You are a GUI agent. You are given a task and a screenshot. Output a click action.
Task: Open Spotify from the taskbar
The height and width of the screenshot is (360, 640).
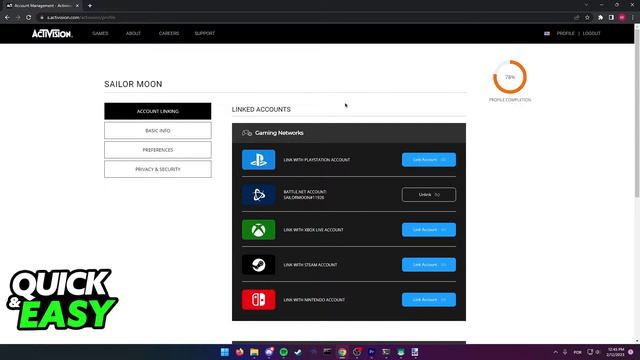coord(284,352)
